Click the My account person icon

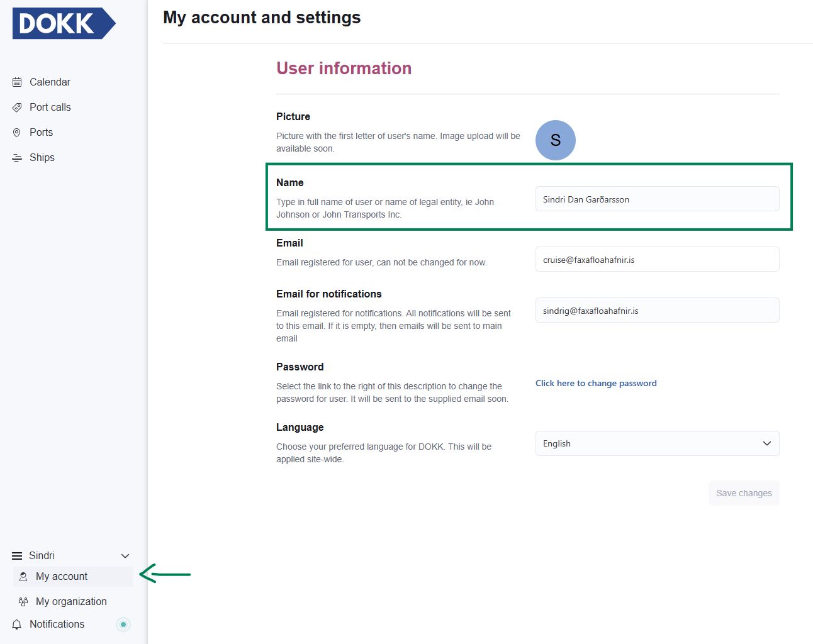[23, 577]
